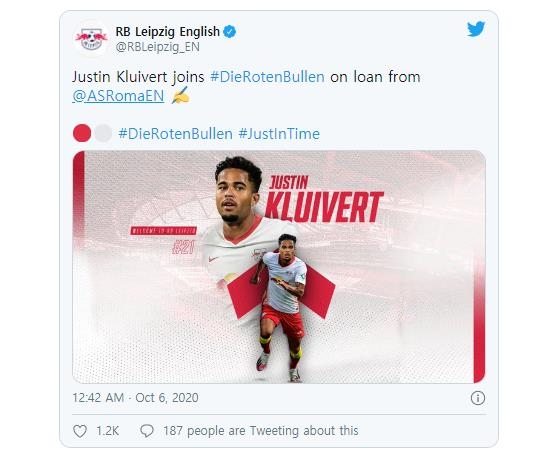Viewport: 559px width, 461px height.
Task: Click the 1.2K likes count
Action: 107,431
